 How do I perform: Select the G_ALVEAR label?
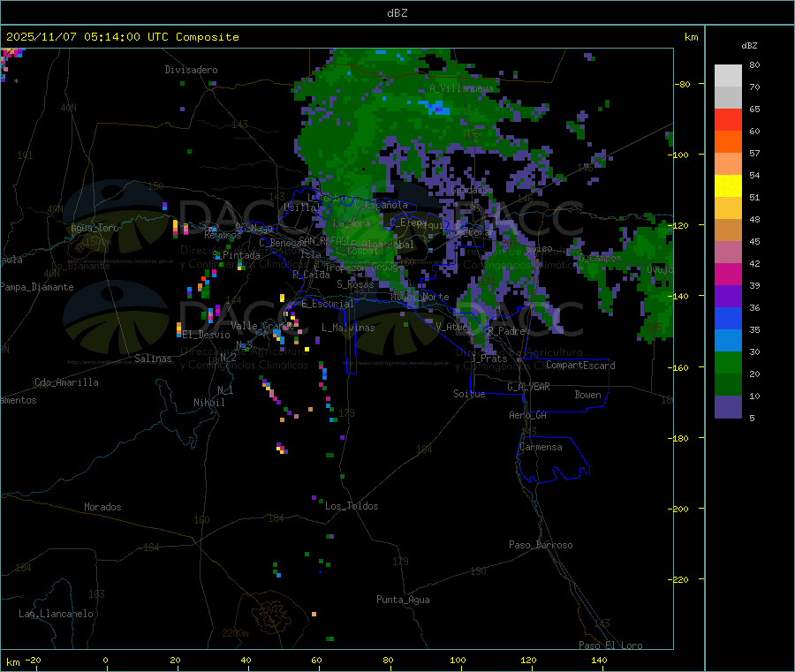[528, 387]
